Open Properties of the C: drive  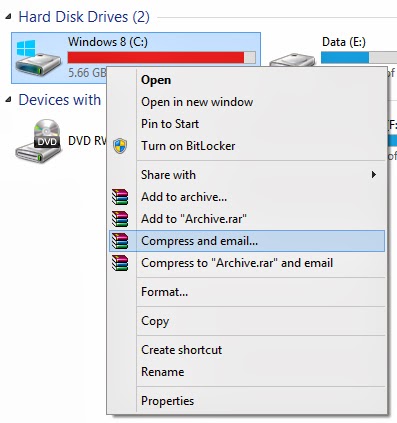(x=167, y=401)
